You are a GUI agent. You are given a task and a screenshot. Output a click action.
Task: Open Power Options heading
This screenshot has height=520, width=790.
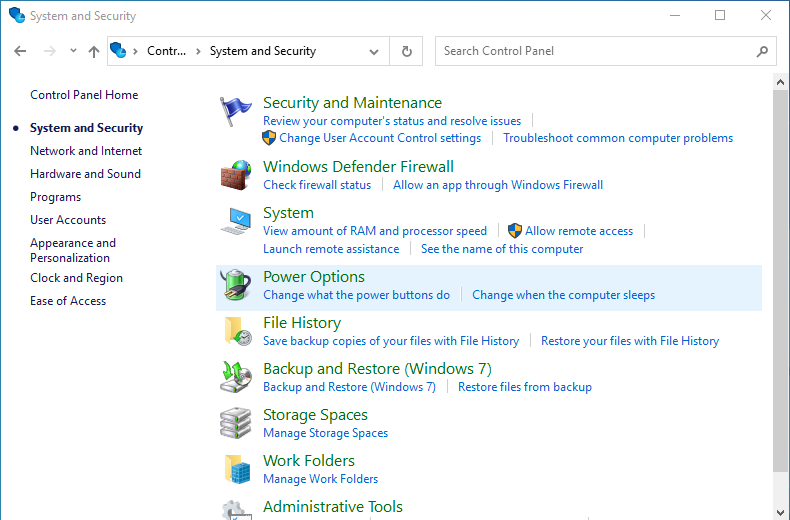tap(314, 277)
